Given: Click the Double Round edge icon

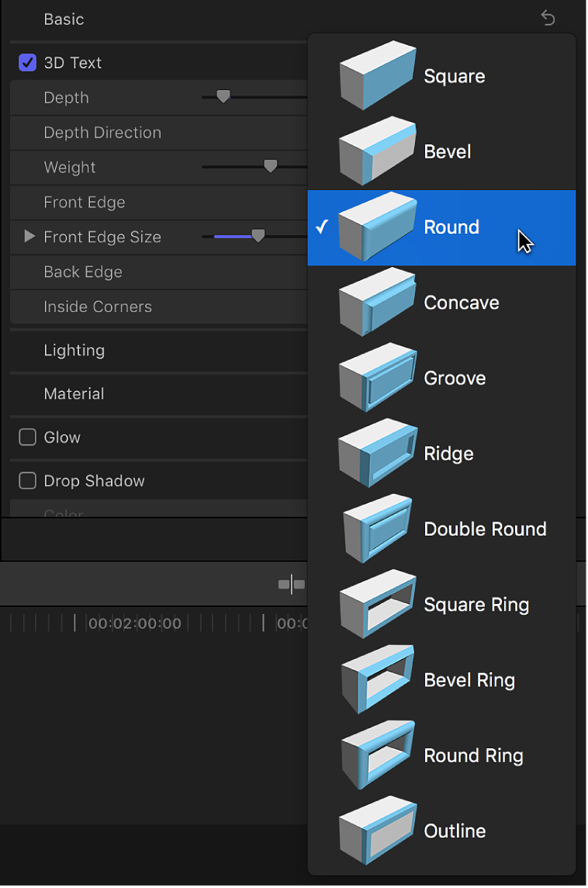Looking at the screenshot, I should (x=378, y=529).
